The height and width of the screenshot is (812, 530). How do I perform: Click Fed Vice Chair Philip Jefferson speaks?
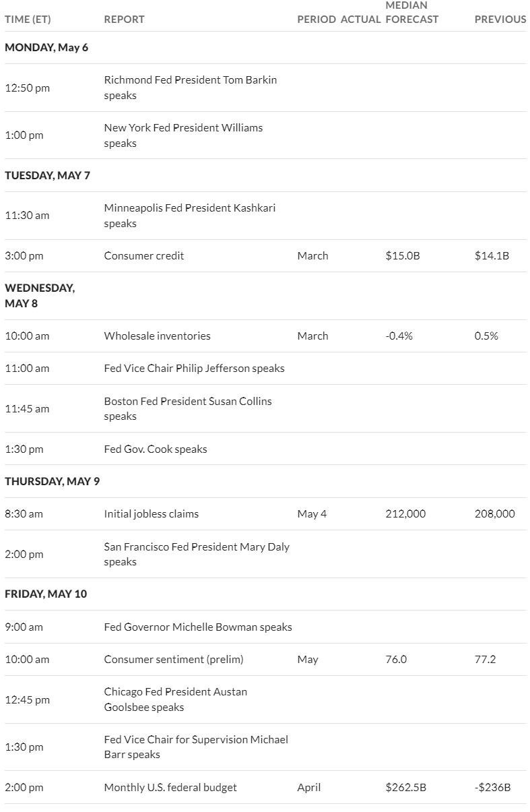click(194, 368)
